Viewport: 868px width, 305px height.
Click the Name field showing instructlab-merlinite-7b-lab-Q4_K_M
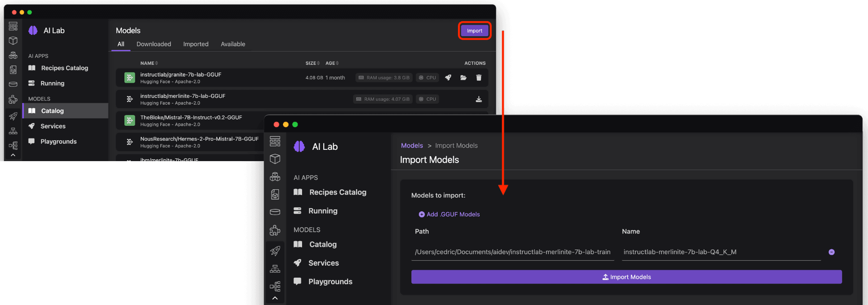721,252
